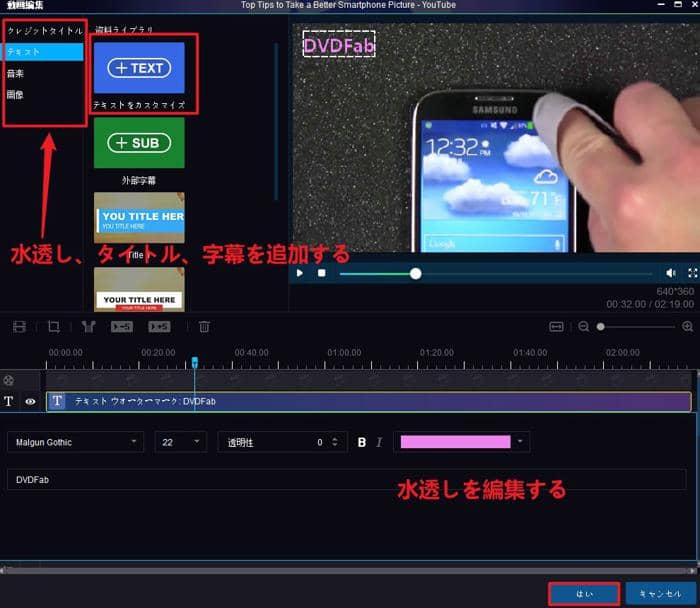Screen dimensions: 700x608
Task: Click the 透明性 value stepper arrows
Action: 335,442
